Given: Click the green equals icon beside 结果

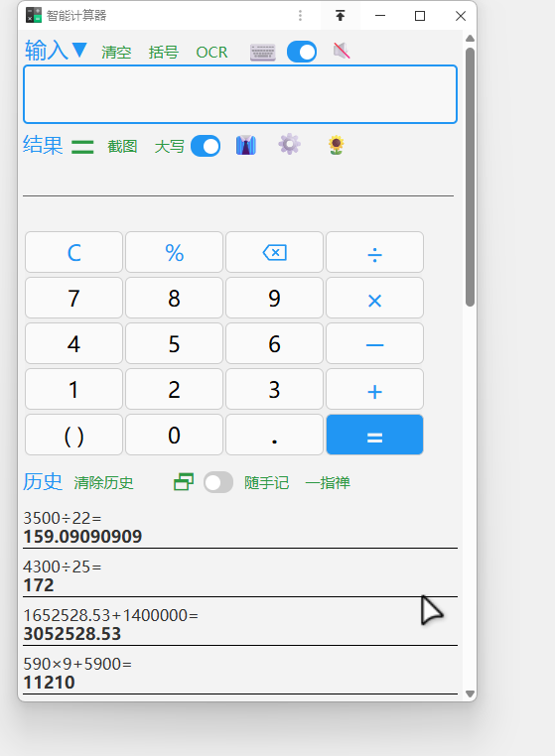Looking at the screenshot, I should [82, 147].
